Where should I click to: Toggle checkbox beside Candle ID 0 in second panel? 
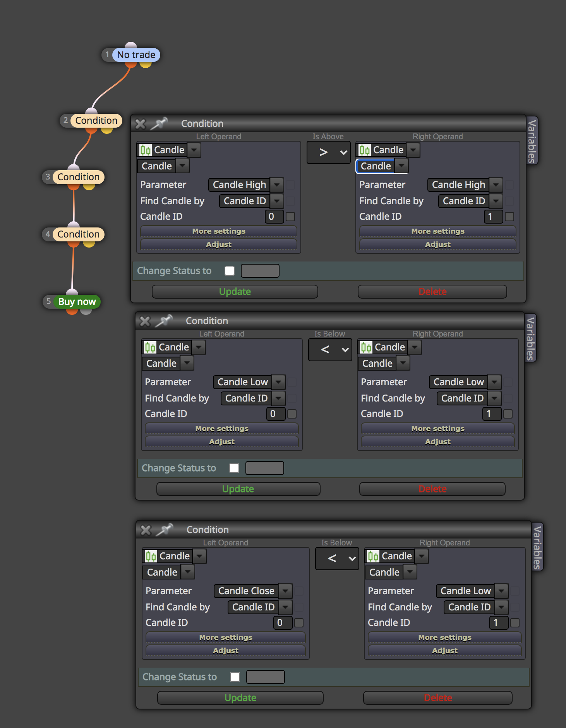[x=292, y=414]
